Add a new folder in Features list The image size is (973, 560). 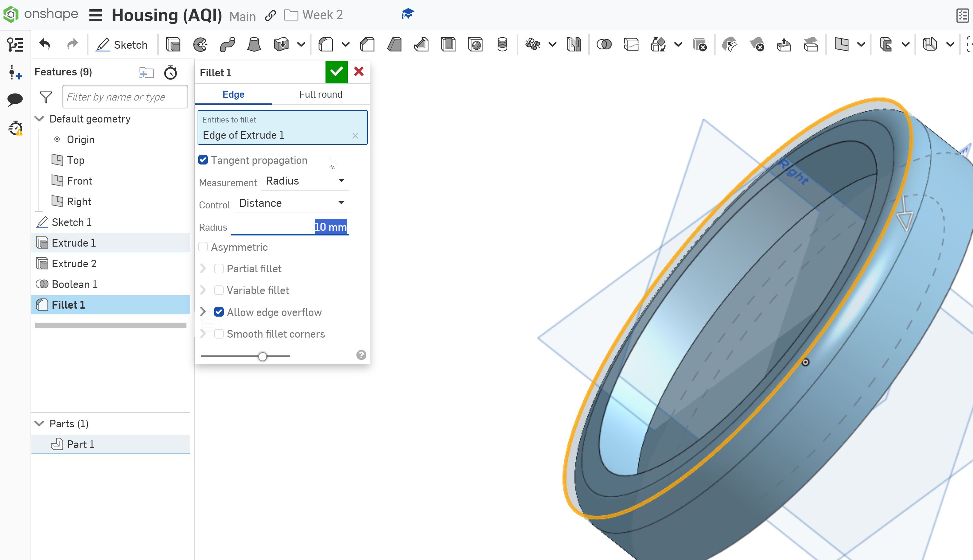click(x=146, y=72)
